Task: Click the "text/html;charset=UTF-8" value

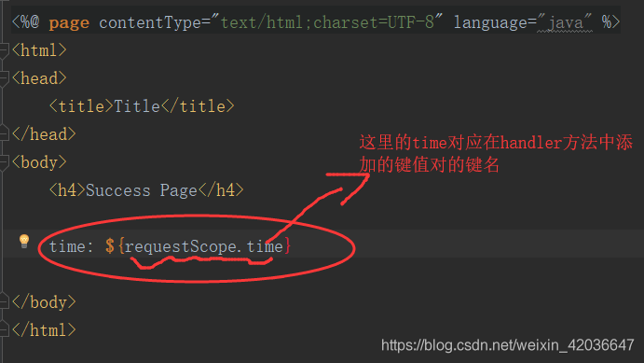Action: [327, 22]
